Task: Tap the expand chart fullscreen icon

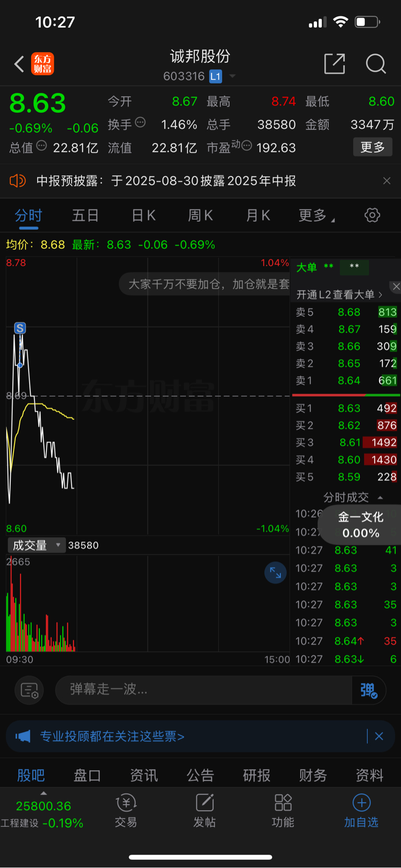Action: [275, 573]
